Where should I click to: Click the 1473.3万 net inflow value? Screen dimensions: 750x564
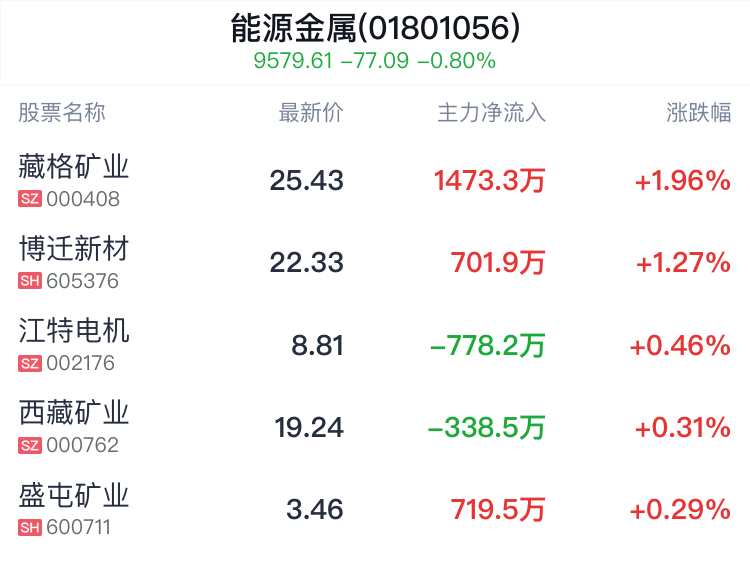coord(489,181)
